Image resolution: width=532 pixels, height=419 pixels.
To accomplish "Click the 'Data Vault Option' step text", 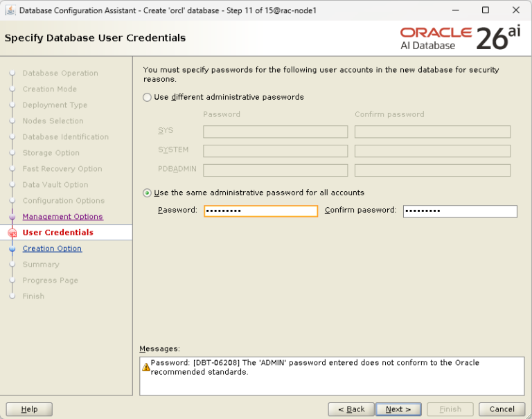I will coord(55,184).
